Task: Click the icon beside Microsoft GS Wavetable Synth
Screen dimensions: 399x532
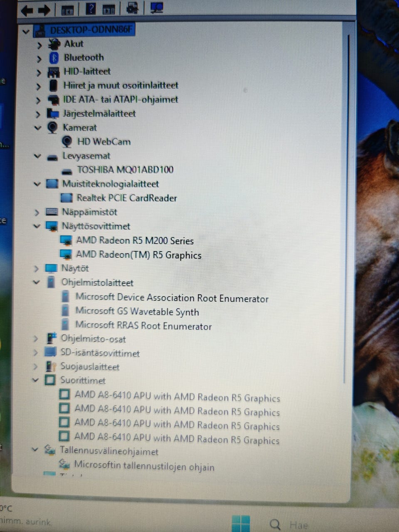Action: [x=65, y=310]
